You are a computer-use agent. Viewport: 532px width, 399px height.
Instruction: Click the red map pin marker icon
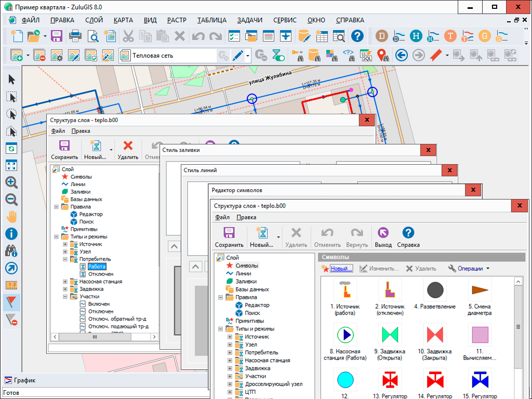[383, 55]
